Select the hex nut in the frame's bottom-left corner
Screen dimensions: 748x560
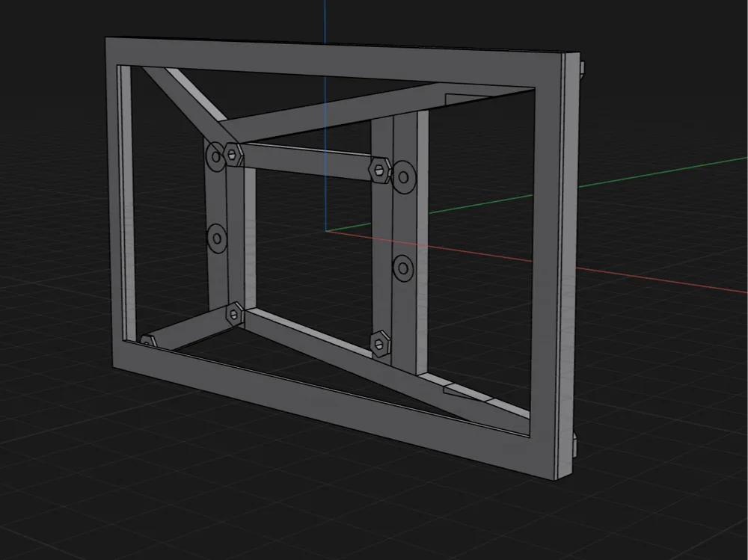[x=148, y=341]
